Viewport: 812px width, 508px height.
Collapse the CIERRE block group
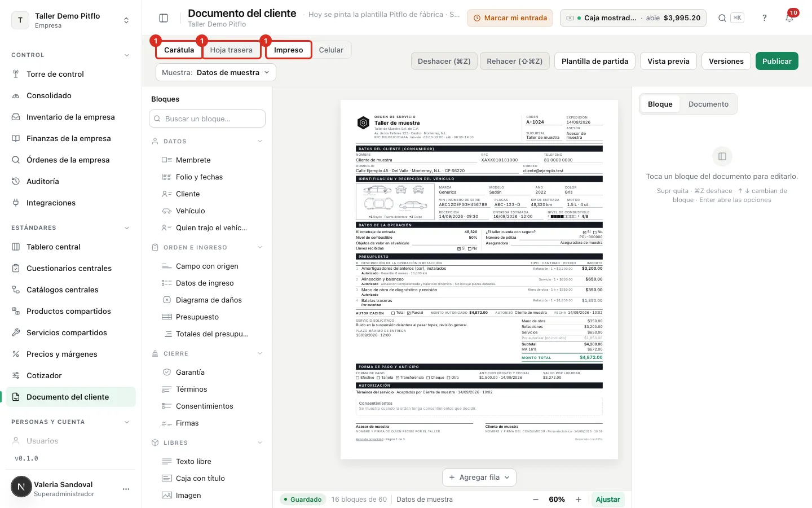pyautogui.click(x=260, y=353)
